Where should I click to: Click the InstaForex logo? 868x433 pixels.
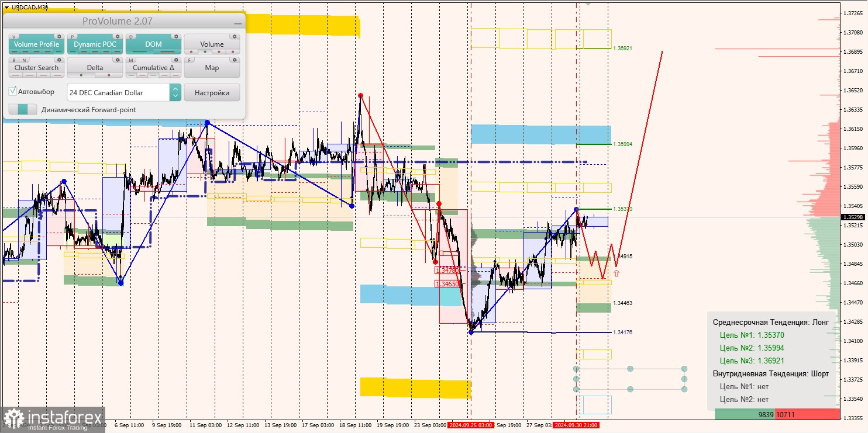[53, 419]
